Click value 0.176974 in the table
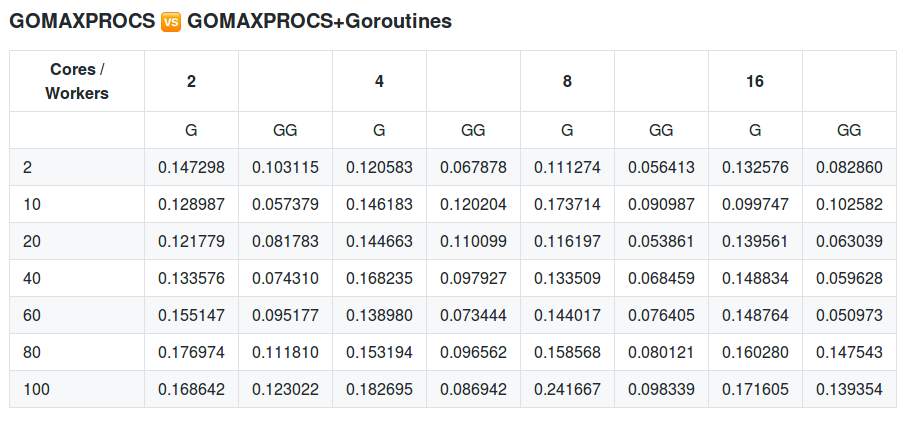This screenshot has width=919, height=422. tap(192, 352)
